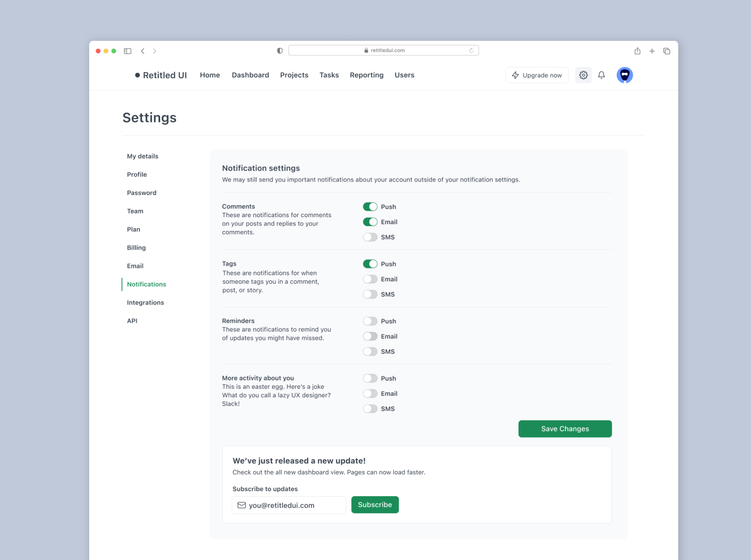Open a new browser tab with the plus icon
Screen dimensions: 751x560
652,51
